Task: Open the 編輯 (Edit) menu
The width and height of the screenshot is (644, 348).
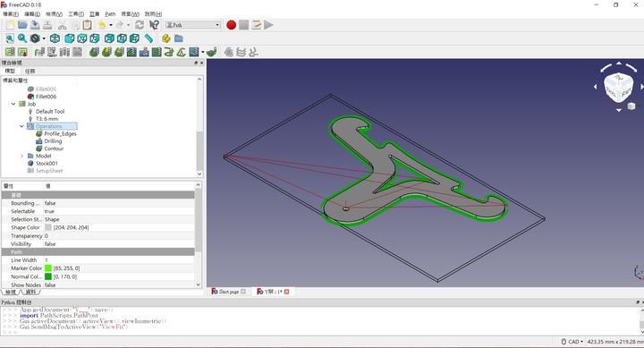Action: (x=32, y=14)
